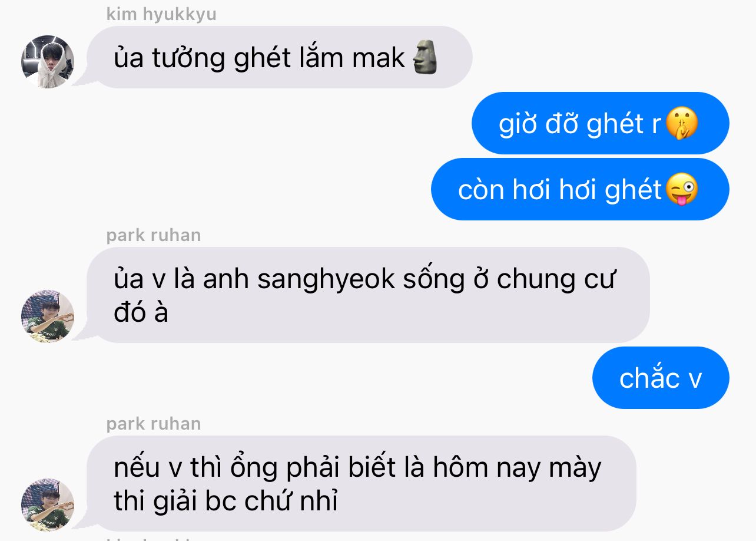
Task: Tap the blue 'giờ đỡ ghét r' message
Action: 601,123
